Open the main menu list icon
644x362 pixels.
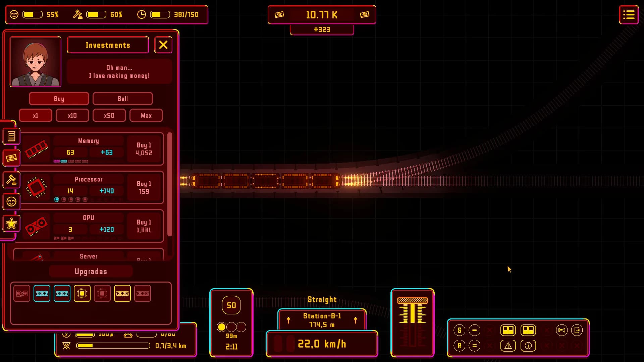point(629,15)
